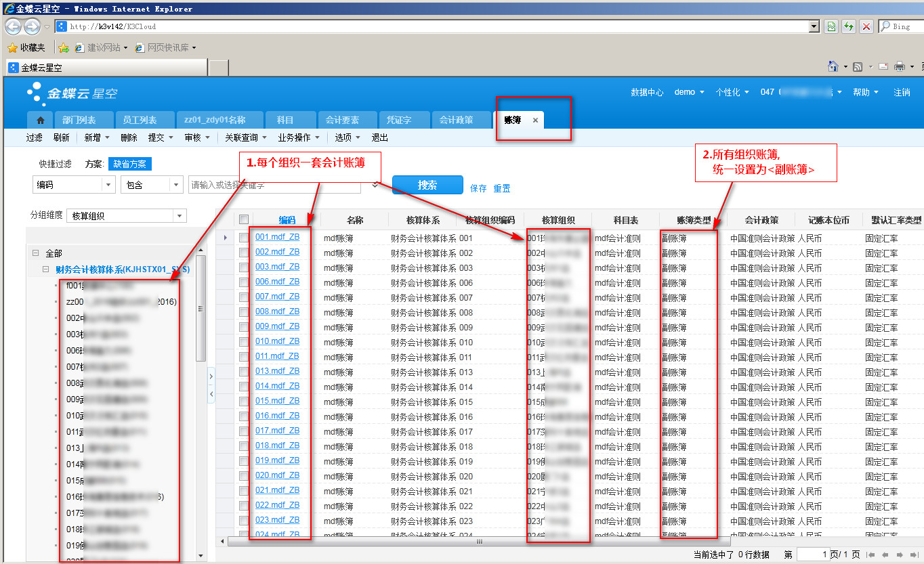Open the 分组维度 核算组织 dropdown
The height and width of the screenshot is (564, 924).
[x=180, y=216]
